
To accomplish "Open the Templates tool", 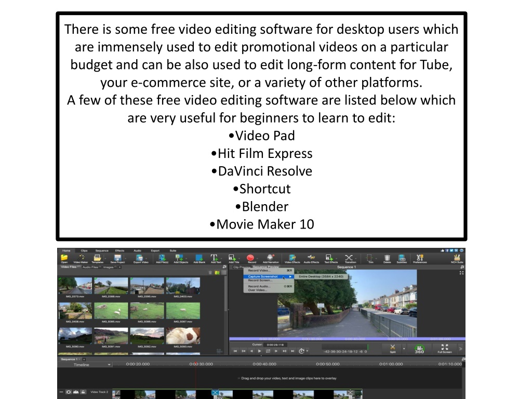I will [x=97, y=259].
